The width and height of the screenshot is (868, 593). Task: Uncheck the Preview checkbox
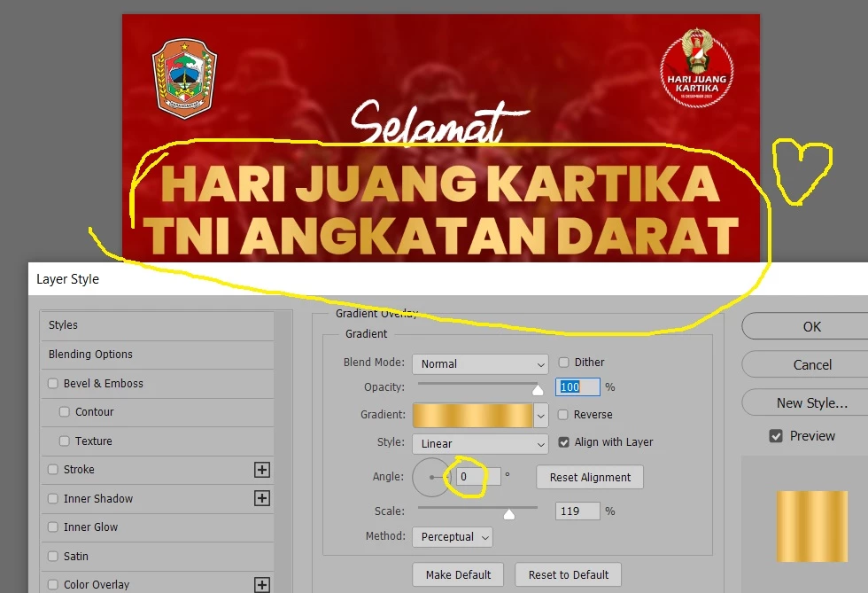(x=776, y=436)
